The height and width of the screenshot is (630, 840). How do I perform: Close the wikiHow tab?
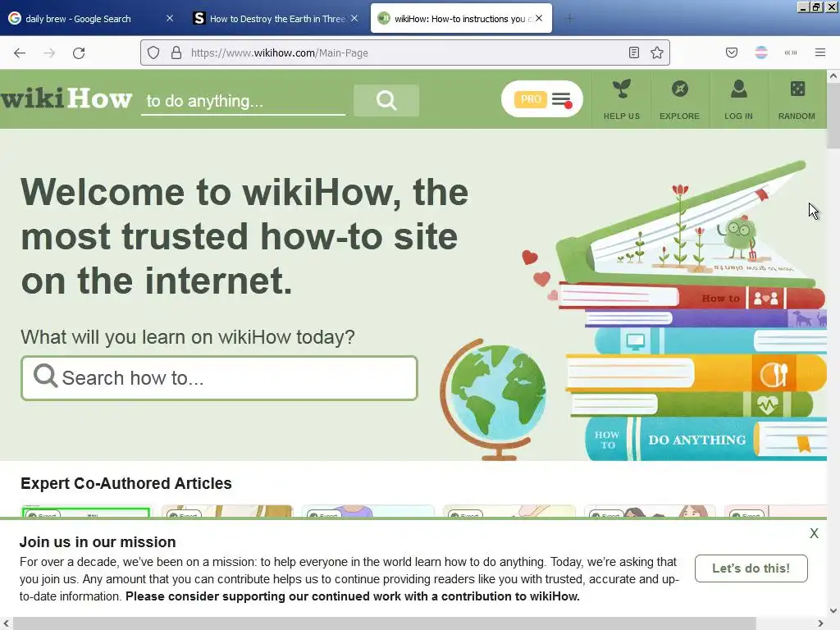pyautogui.click(x=539, y=18)
